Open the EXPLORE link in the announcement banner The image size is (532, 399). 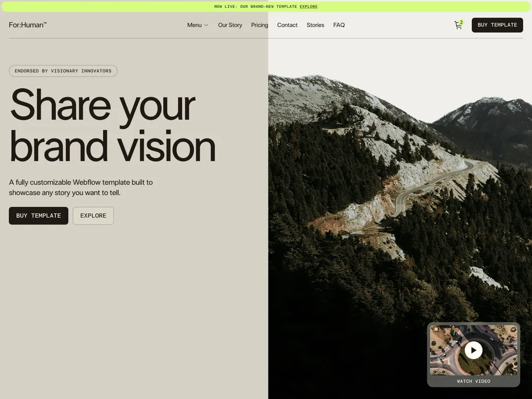tap(309, 6)
